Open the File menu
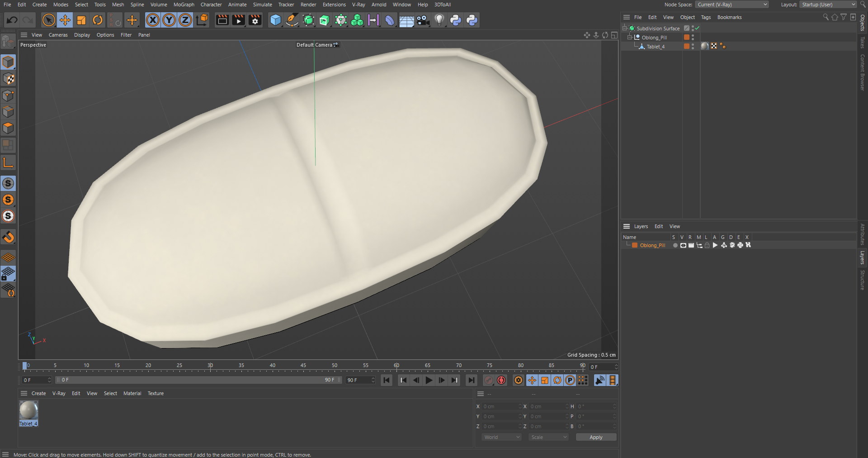868x458 pixels. [7, 5]
